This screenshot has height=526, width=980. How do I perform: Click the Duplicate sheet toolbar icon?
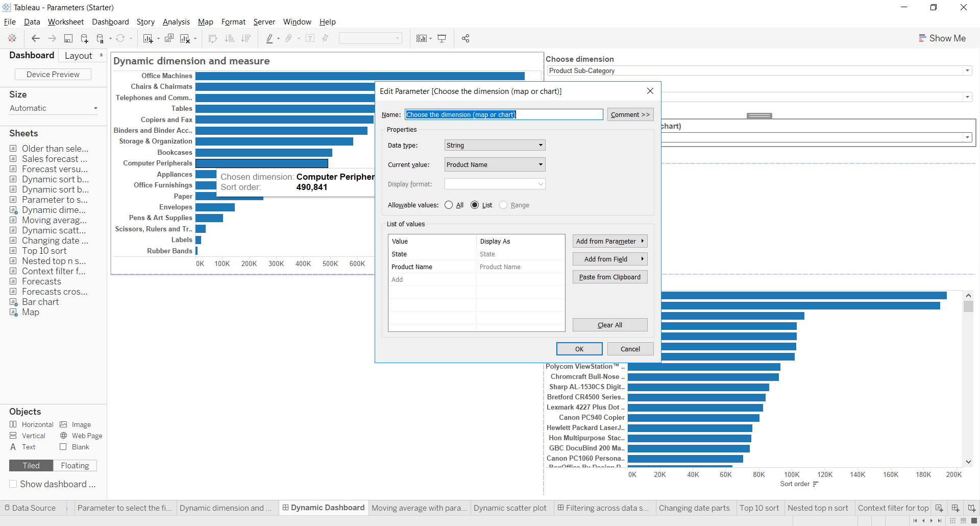(x=169, y=38)
